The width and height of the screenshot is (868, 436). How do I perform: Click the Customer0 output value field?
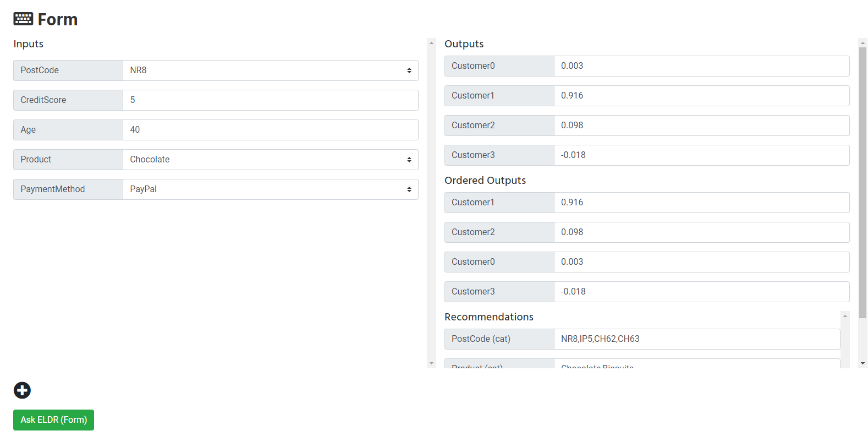pos(701,66)
